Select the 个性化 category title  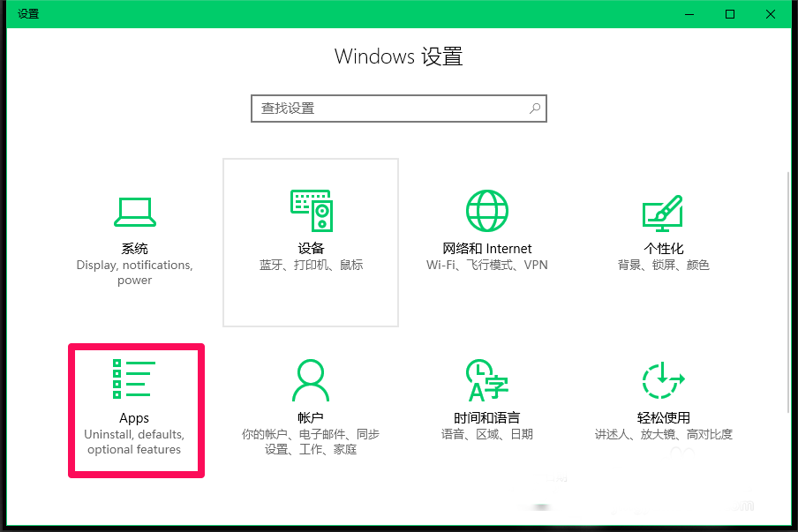(663, 249)
